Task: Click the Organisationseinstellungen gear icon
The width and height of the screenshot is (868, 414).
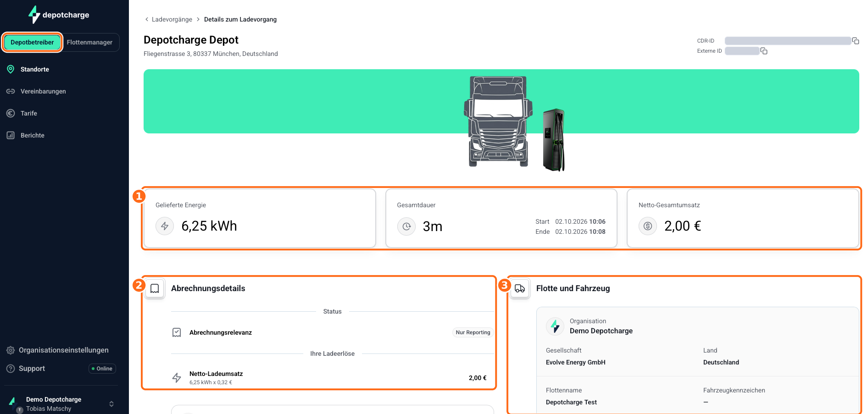Action: [x=11, y=350]
